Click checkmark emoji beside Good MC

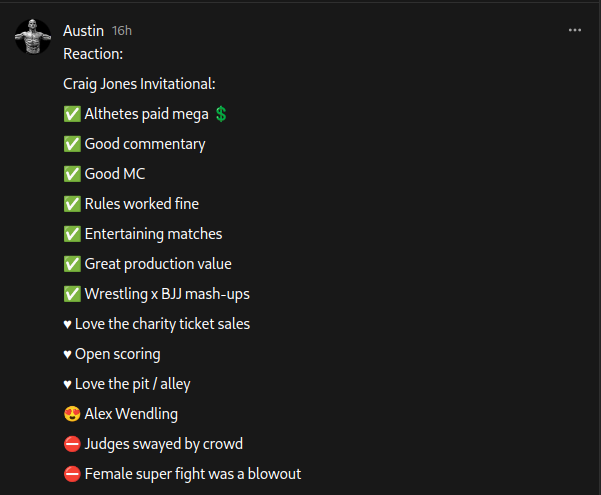(72, 174)
